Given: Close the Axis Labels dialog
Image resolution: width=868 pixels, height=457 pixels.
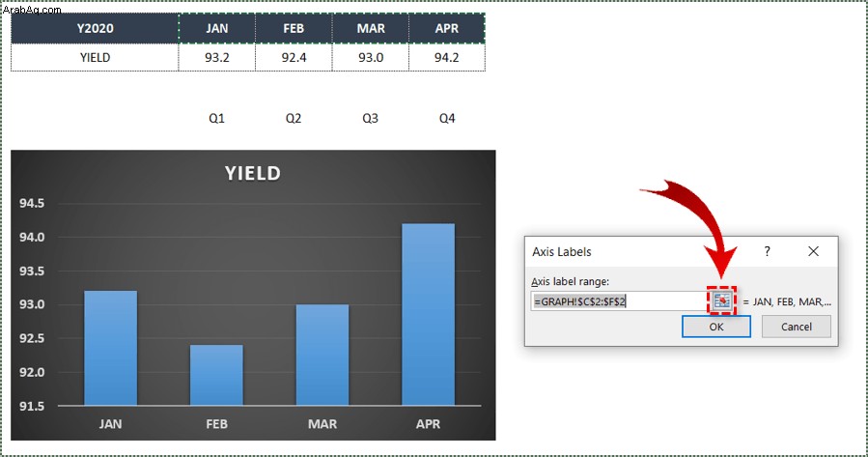Looking at the screenshot, I should point(813,251).
